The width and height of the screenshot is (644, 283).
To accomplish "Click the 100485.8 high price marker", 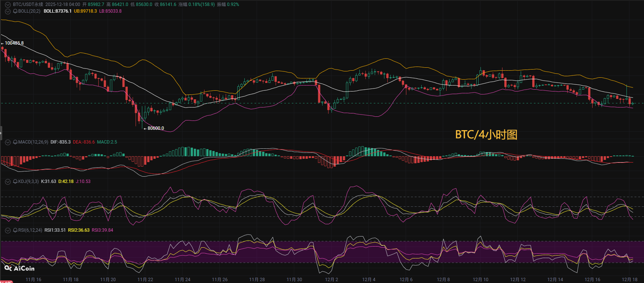I will click(14, 43).
